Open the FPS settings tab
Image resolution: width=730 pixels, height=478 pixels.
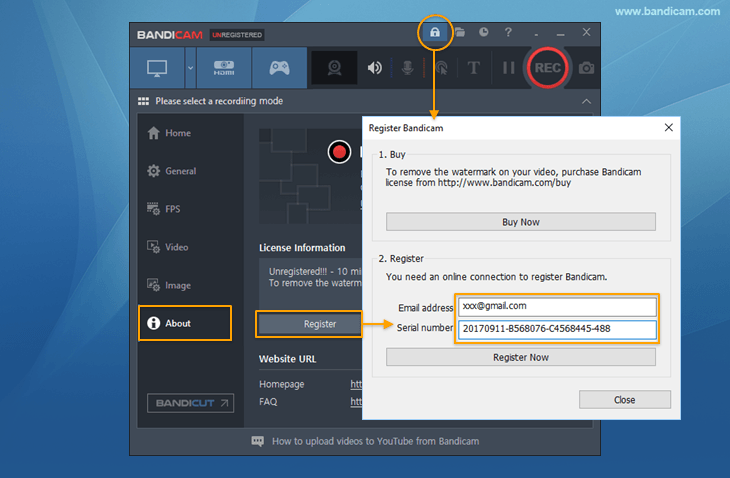tap(163, 209)
